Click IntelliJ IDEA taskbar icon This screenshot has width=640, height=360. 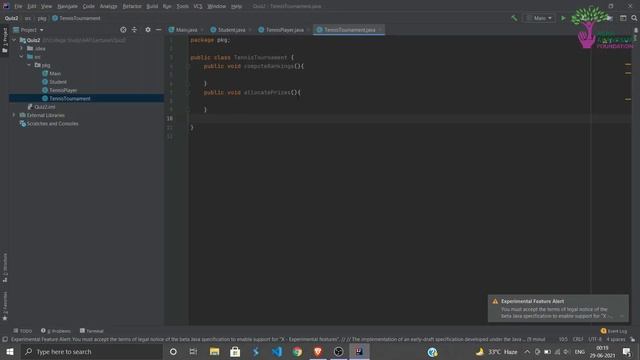(359, 351)
